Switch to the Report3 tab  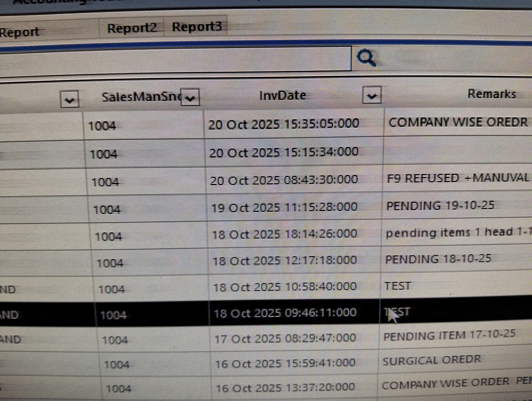click(197, 27)
